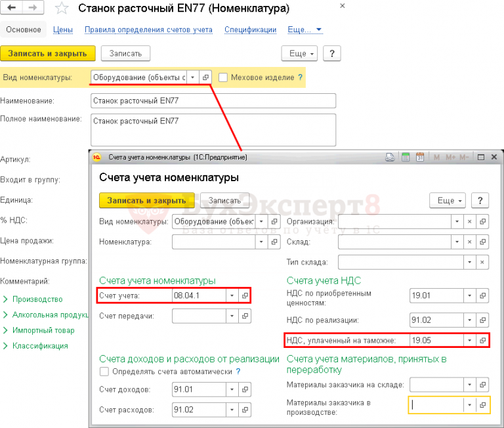
Task: Go forward with the right arrow button
Action: (x=33, y=7)
